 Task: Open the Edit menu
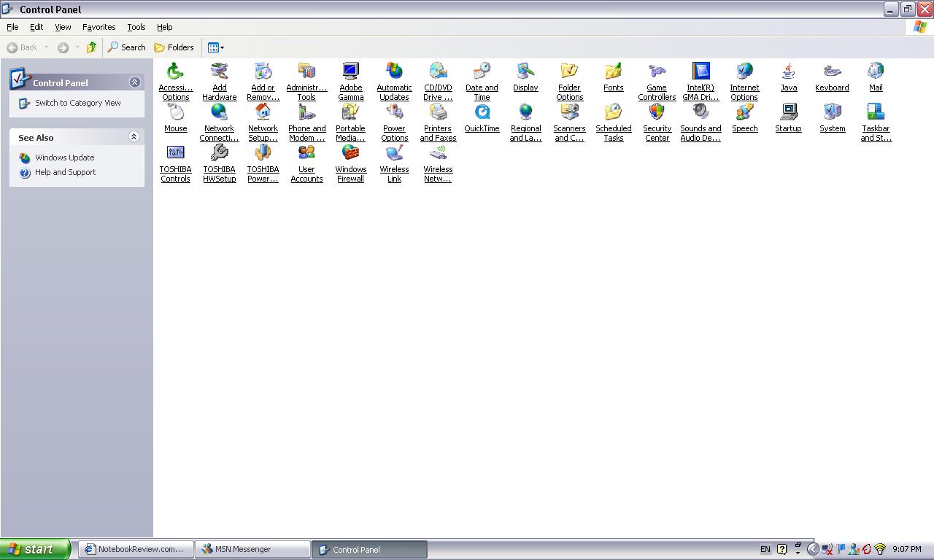[36, 27]
